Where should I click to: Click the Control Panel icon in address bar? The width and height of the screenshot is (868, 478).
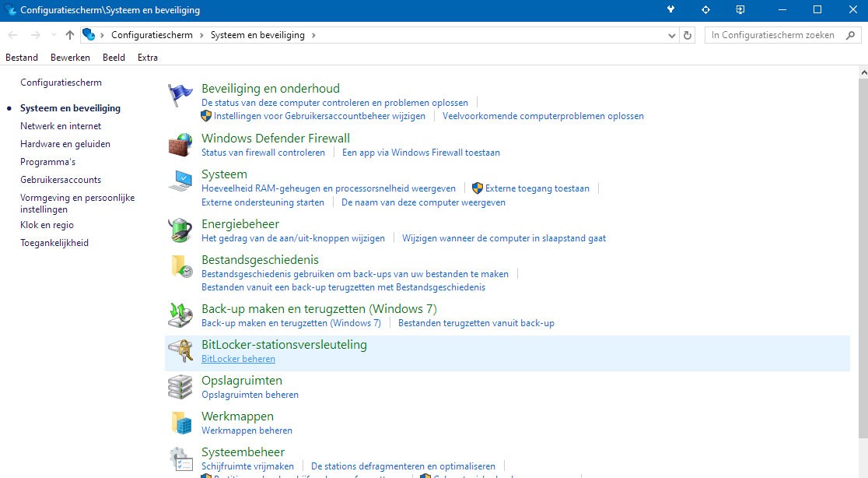(89, 34)
